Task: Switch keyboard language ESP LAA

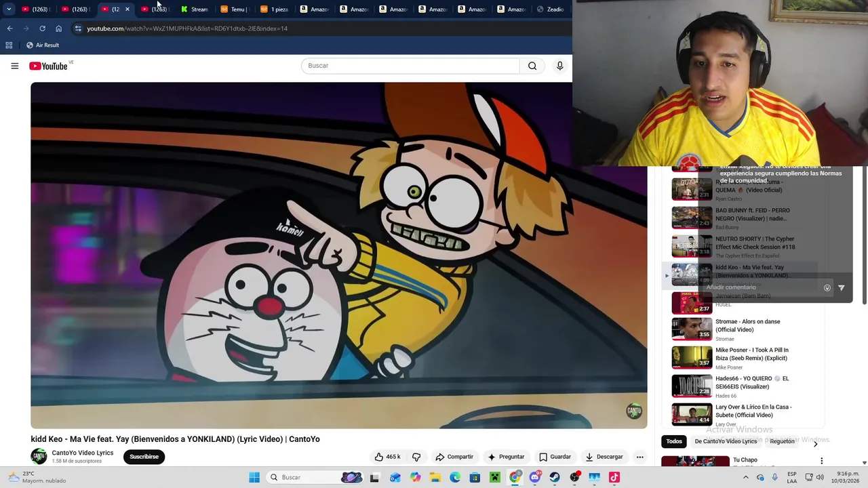Action: (x=792, y=477)
